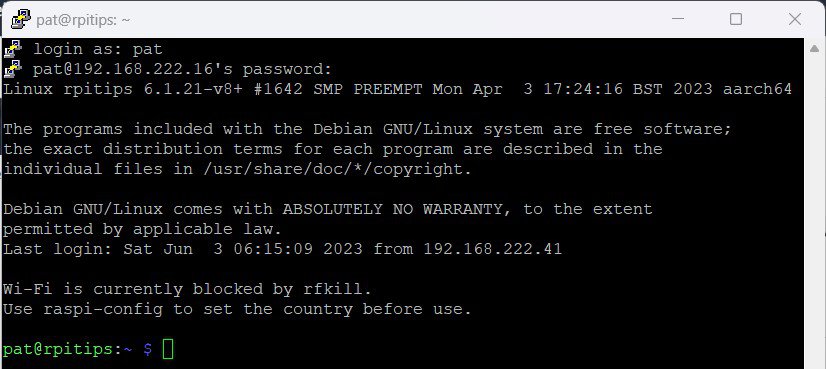826x369 pixels.
Task: Open the PuTTY system menu icon in title bar
Action: 21,20
